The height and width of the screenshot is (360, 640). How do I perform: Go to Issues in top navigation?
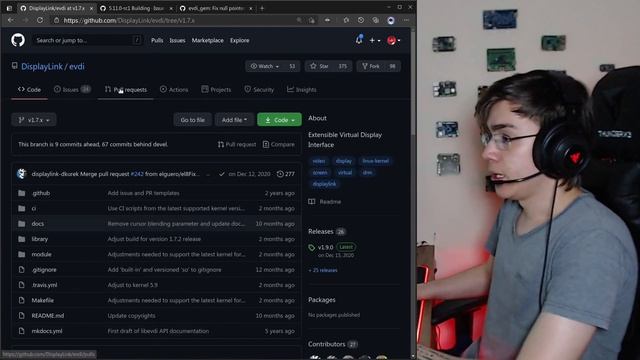[177, 40]
